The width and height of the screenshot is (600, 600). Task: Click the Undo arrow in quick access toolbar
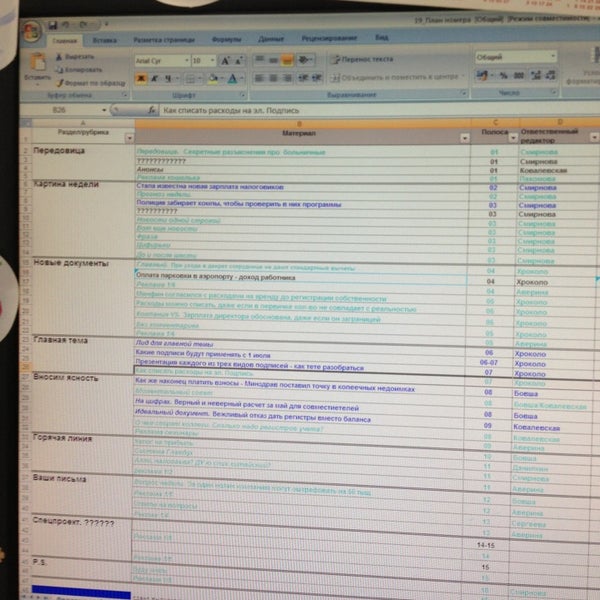[x=66, y=25]
